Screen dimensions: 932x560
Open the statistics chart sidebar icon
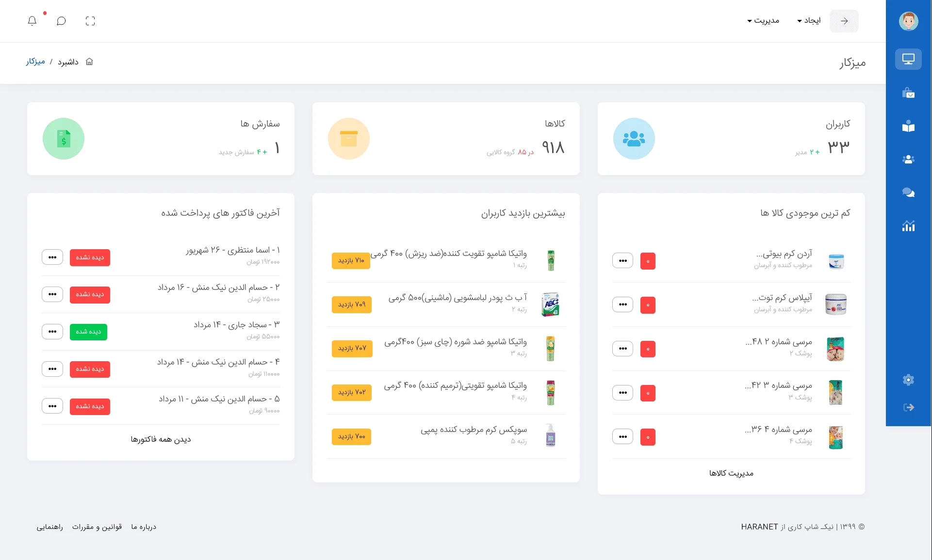point(908,226)
